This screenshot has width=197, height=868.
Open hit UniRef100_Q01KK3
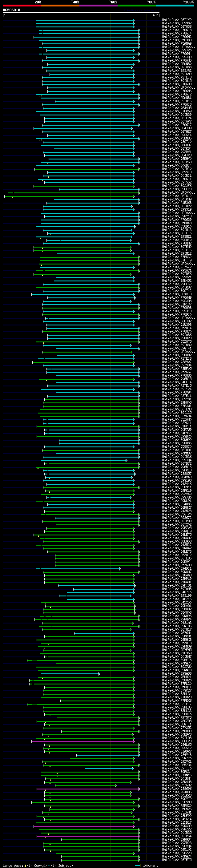click(x=177, y=796)
